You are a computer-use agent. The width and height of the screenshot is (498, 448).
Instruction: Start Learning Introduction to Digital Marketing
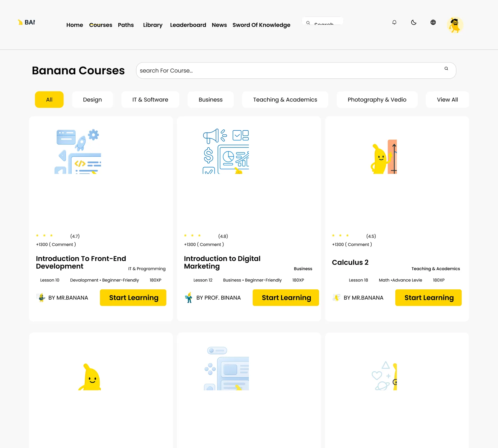tap(286, 298)
